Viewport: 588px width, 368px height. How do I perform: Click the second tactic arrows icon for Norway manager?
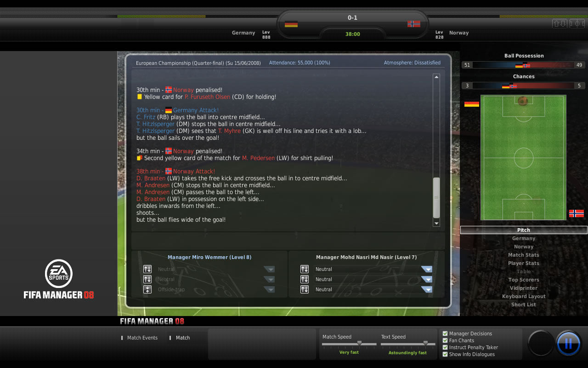click(x=305, y=279)
